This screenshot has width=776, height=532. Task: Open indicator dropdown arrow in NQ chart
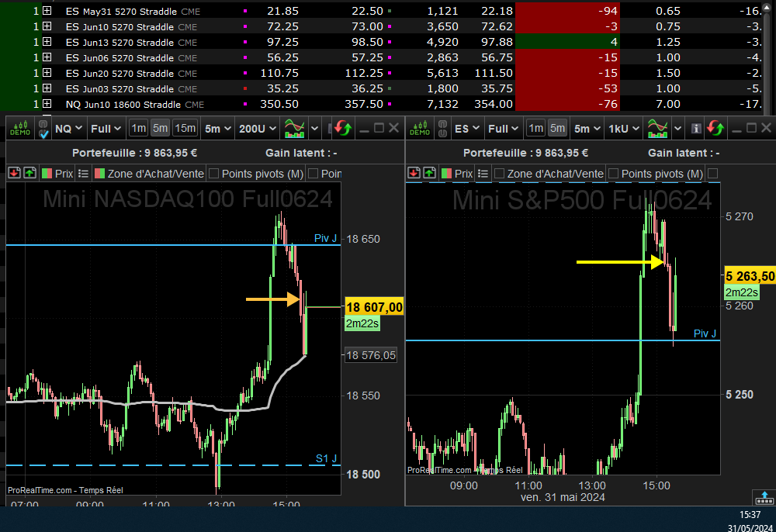point(315,129)
